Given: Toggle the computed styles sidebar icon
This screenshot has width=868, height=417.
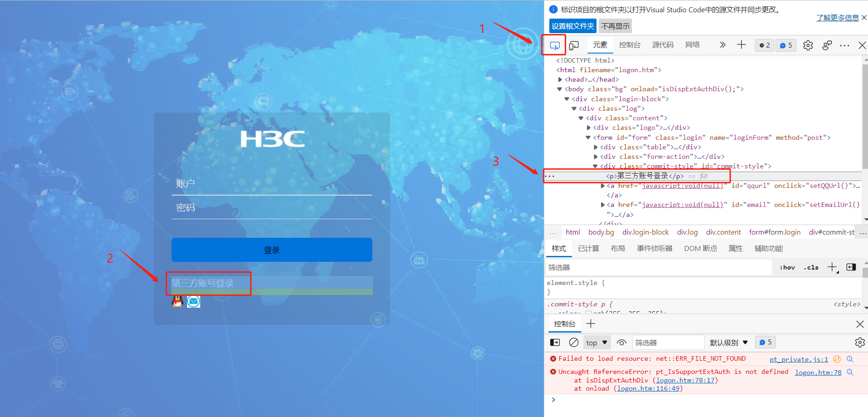Looking at the screenshot, I should pyautogui.click(x=851, y=267).
